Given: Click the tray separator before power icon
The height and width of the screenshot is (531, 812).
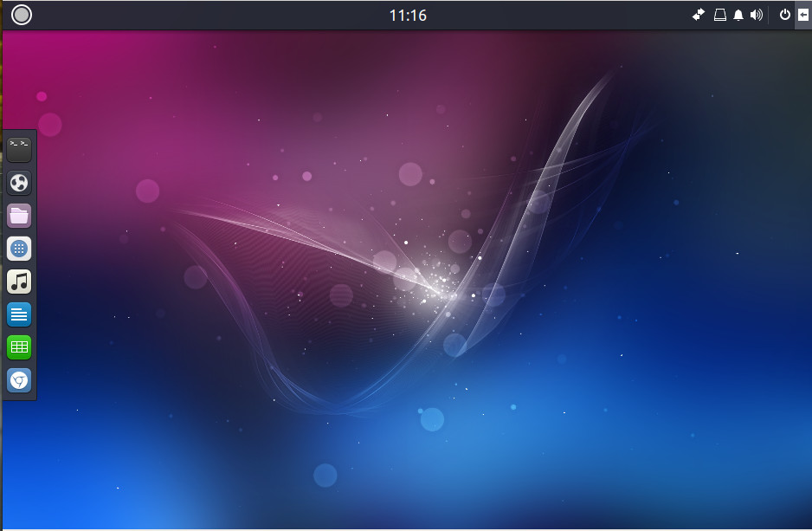Looking at the screenshot, I should click(x=770, y=15).
